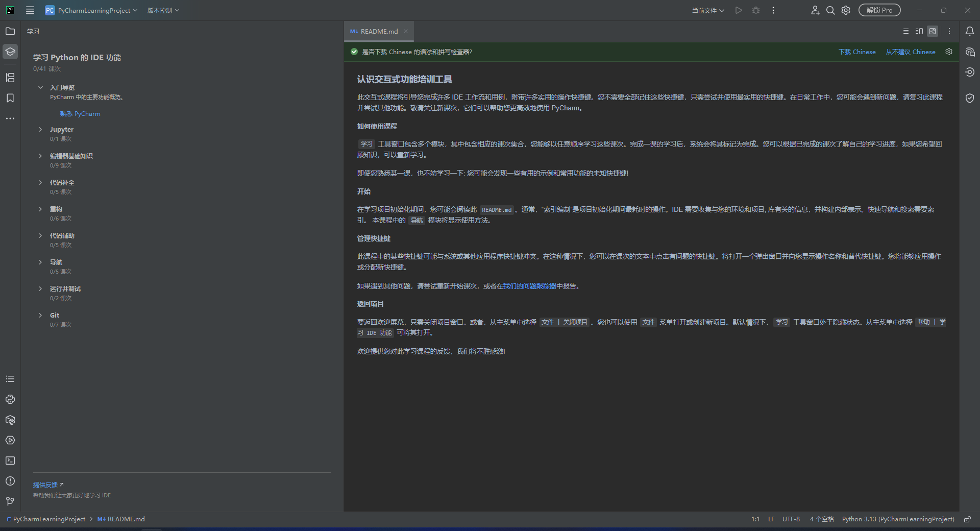Open the Services tool window
Screen dimensions: 980x531
pos(10,440)
